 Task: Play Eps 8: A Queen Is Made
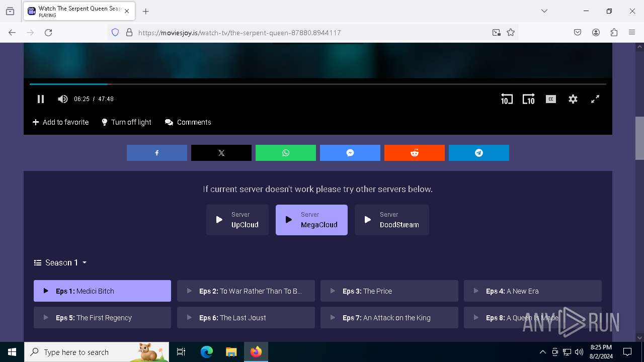[533, 318]
